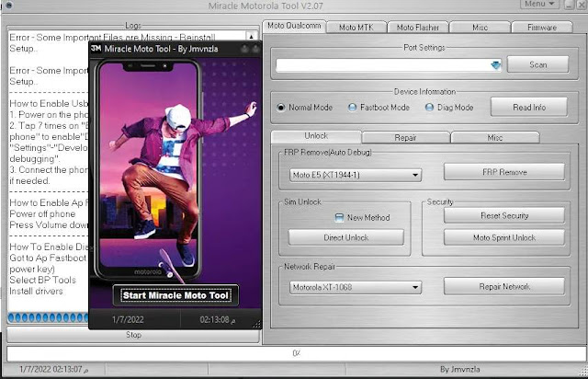Open the Motorola XT-1068 network dropdown

click(x=356, y=287)
